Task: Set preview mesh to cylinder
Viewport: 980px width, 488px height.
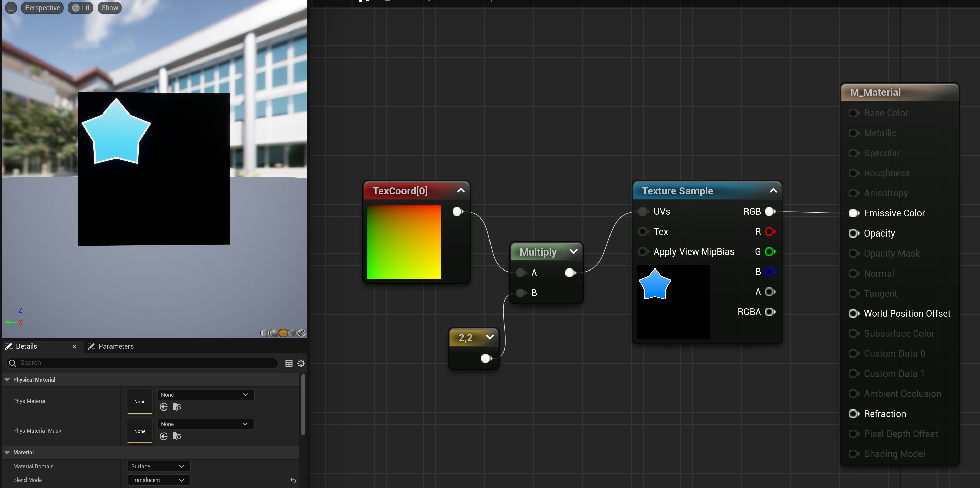Action: tap(265, 333)
